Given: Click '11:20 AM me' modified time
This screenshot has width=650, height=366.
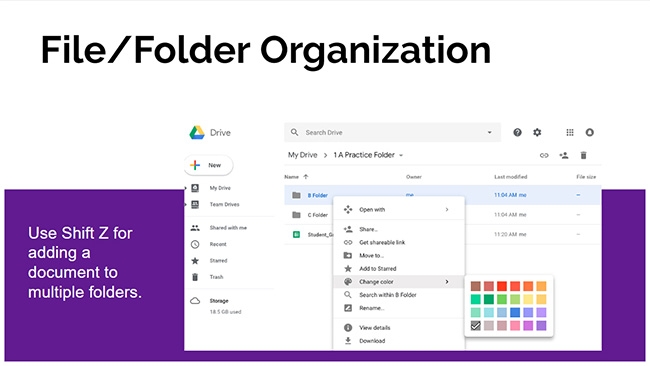Looking at the screenshot, I should click(510, 234).
